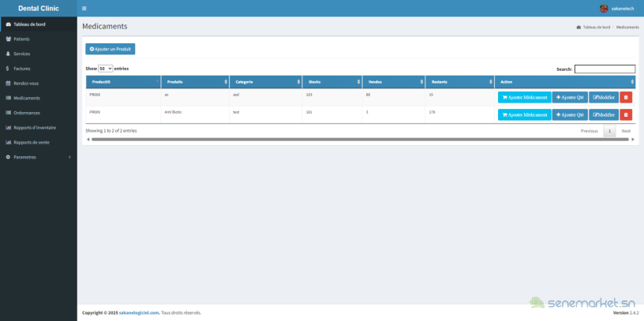This screenshot has height=321, width=644.
Task: Sort by the Produits column
Action: (195, 82)
